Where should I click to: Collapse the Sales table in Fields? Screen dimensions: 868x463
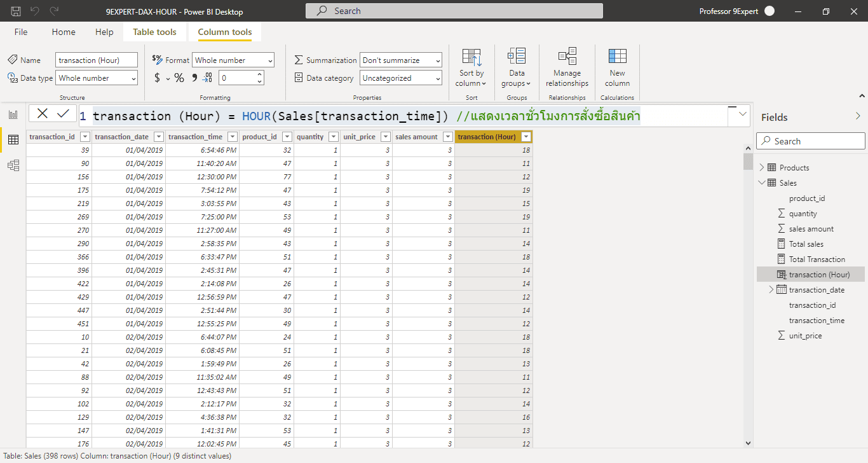(x=762, y=183)
